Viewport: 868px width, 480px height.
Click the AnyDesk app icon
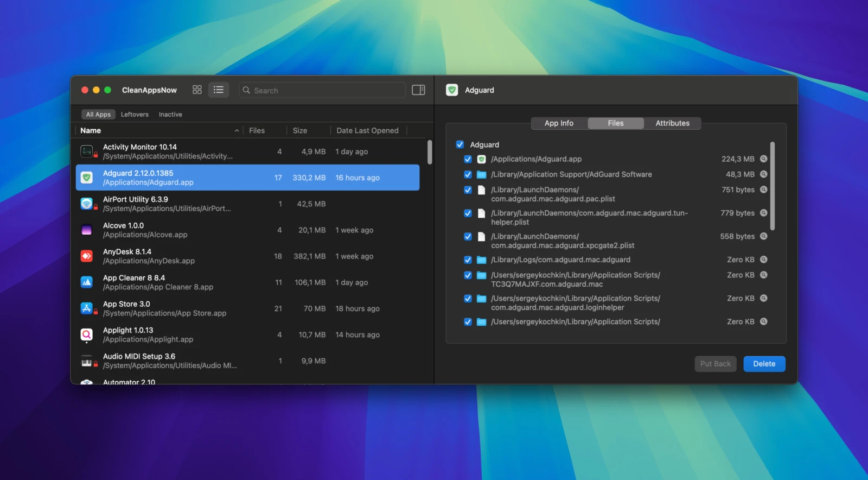click(87, 256)
